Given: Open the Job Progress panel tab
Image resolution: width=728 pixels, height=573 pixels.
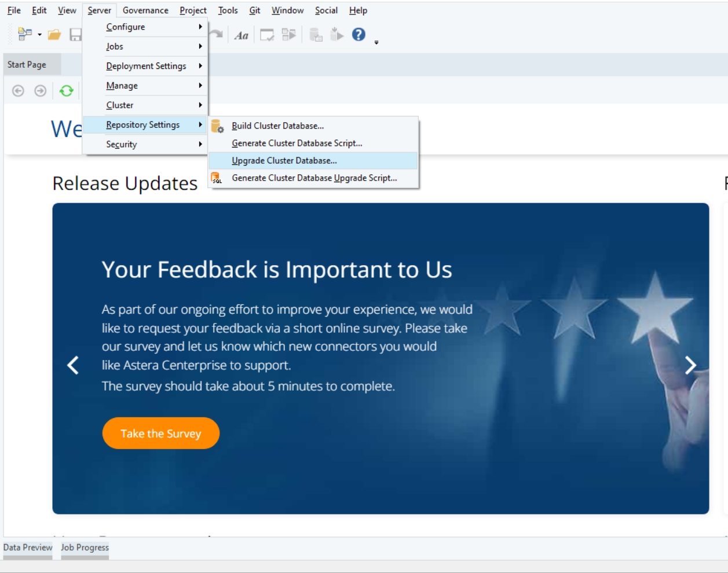Looking at the screenshot, I should click(x=85, y=548).
